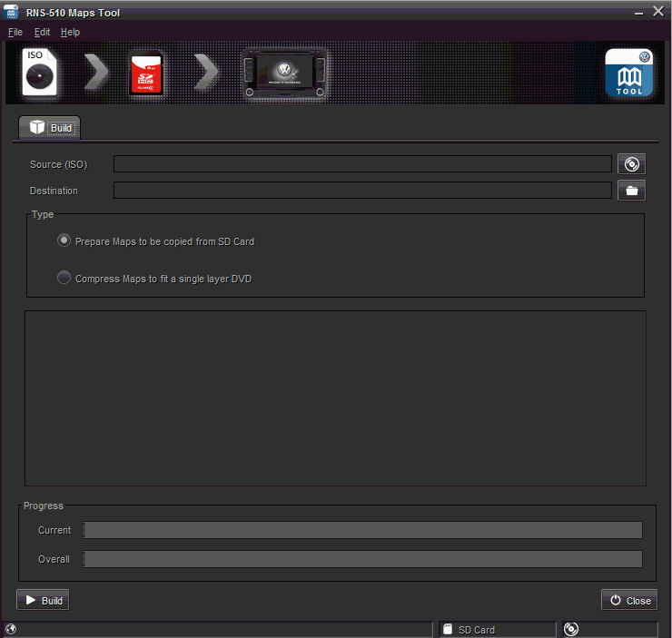Open the File menu
Screen dimensions: 672x638
[15, 32]
